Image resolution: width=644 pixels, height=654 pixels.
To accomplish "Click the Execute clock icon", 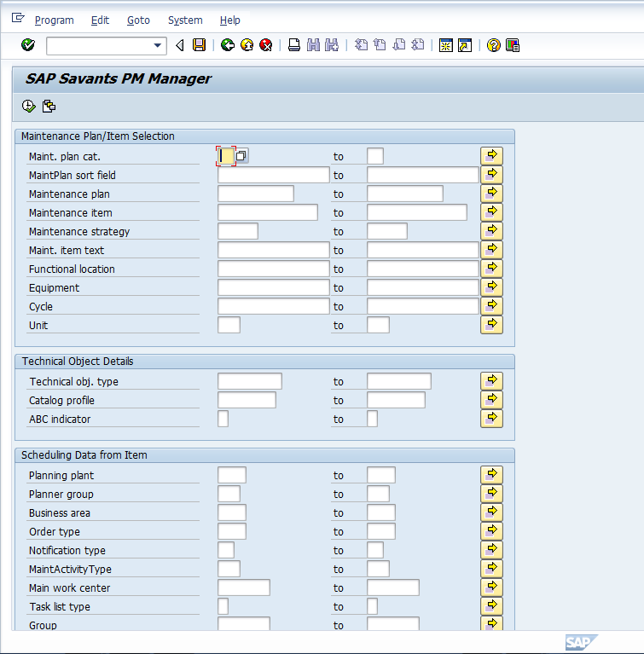I will pyautogui.click(x=28, y=106).
